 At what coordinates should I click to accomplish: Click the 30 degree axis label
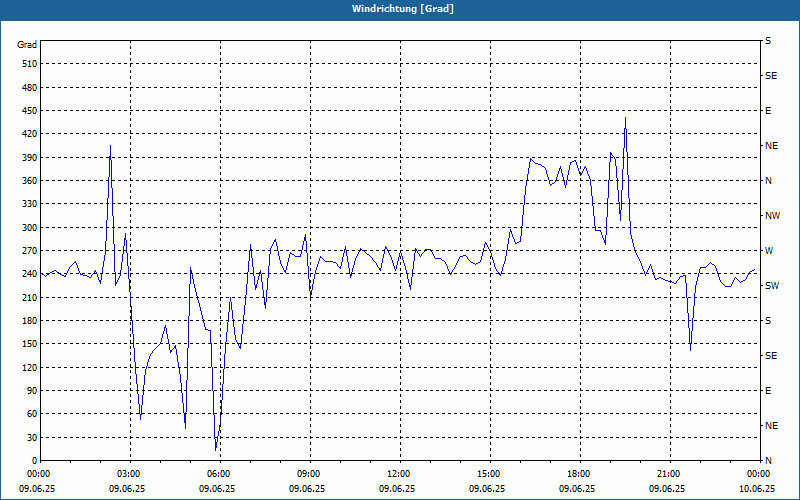point(32,438)
